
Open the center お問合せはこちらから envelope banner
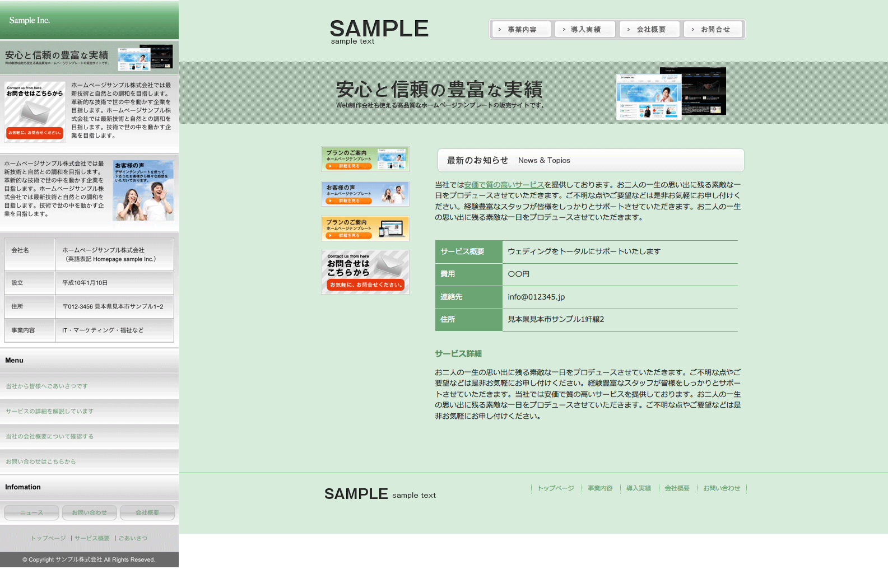(365, 272)
